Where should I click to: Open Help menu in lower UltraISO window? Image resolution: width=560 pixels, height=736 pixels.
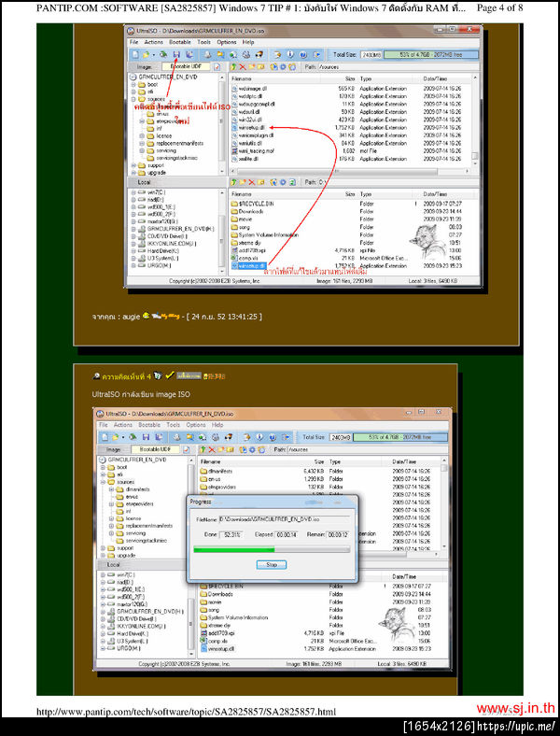coord(217,425)
